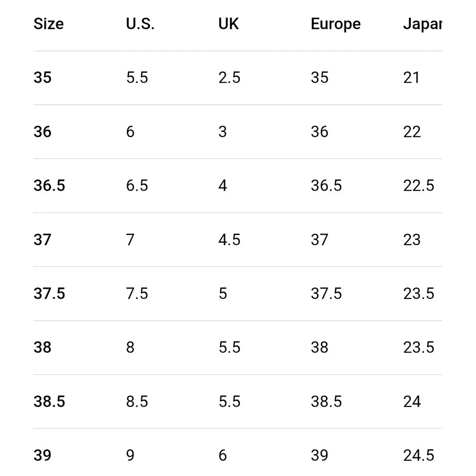This screenshot has height=476, width=476.
Task: Select the size 37 row label
Action: point(42,240)
